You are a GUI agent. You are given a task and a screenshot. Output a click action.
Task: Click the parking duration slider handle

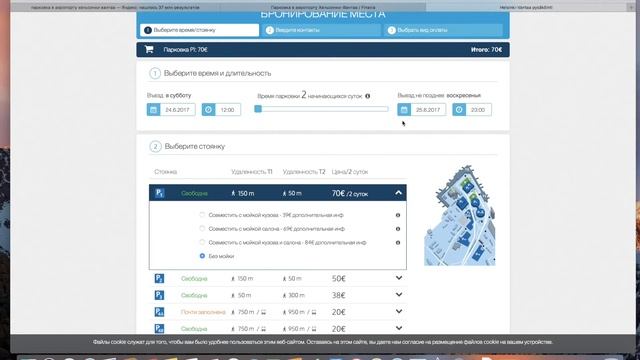tap(258, 109)
